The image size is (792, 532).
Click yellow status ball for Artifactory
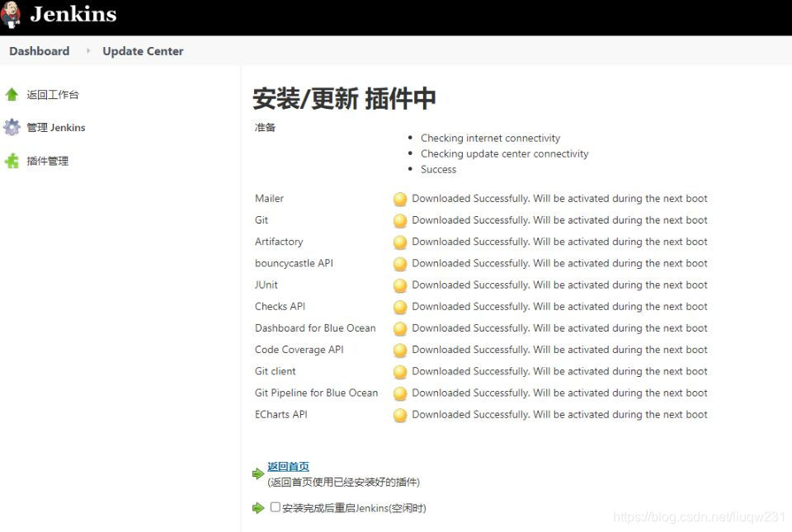[x=400, y=242]
